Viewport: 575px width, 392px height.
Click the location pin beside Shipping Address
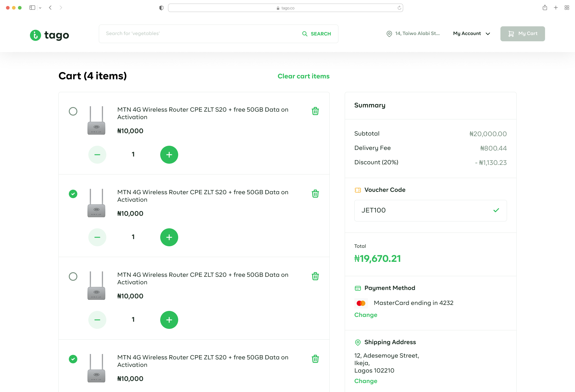point(358,342)
